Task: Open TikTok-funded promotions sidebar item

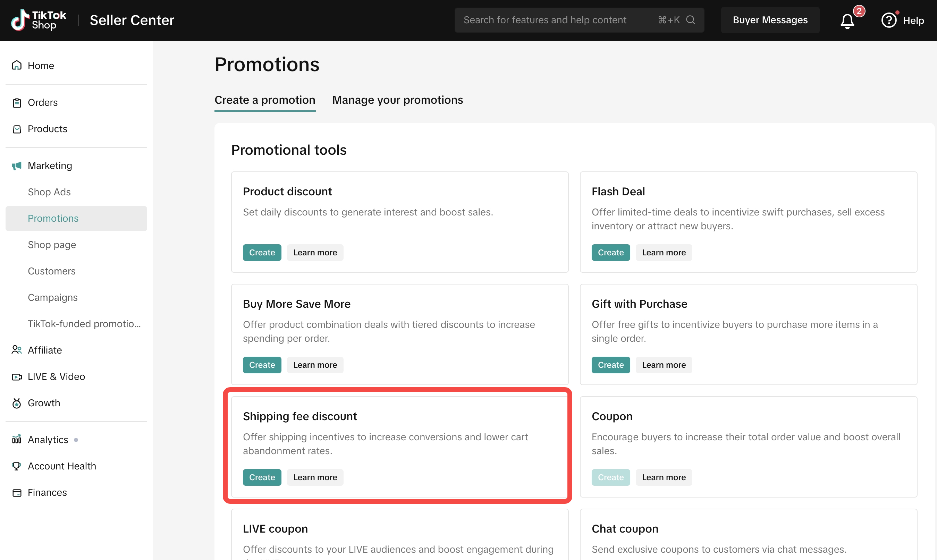Action: pyautogui.click(x=84, y=324)
